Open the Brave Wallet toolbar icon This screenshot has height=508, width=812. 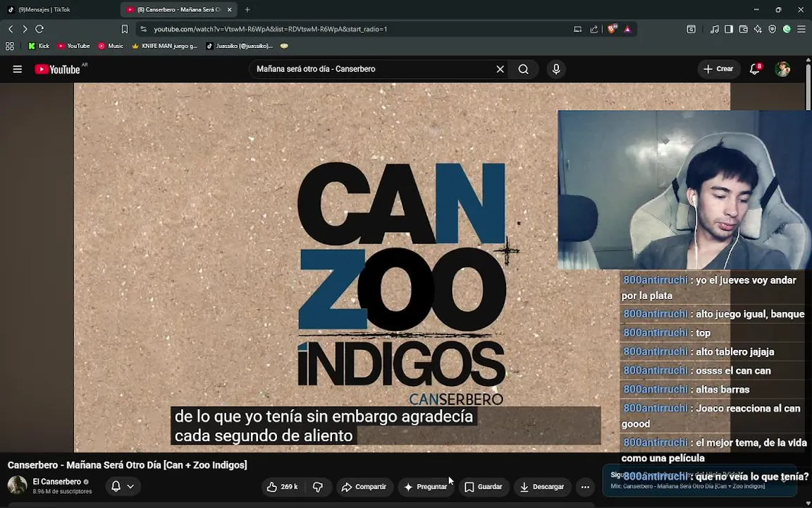(743, 29)
